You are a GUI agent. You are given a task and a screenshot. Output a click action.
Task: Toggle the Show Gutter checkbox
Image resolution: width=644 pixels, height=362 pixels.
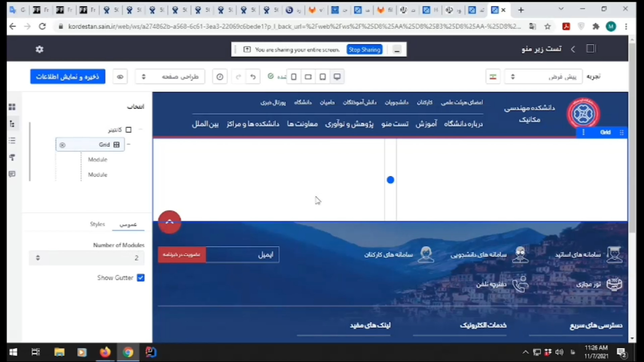pyautogui.click(x=141, y=278)
